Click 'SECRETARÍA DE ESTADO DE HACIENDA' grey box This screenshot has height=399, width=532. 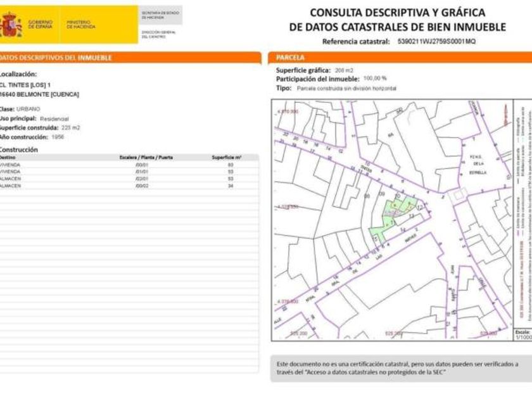160,15
